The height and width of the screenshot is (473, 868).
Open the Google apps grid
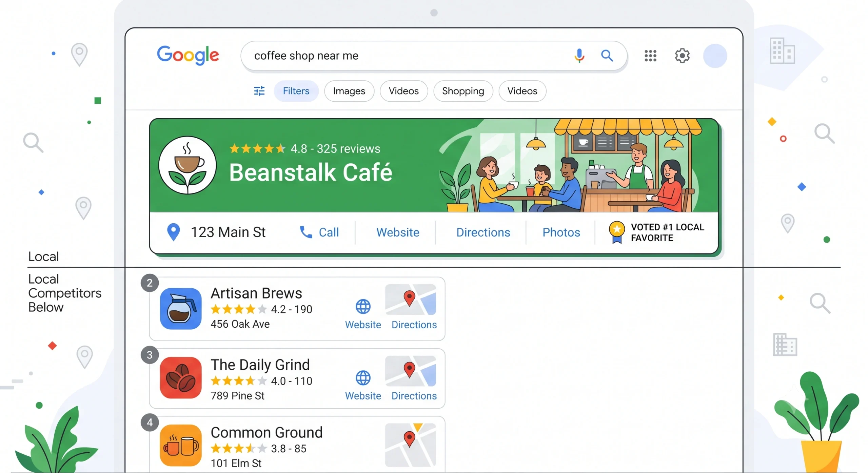(x=650, y=56)
